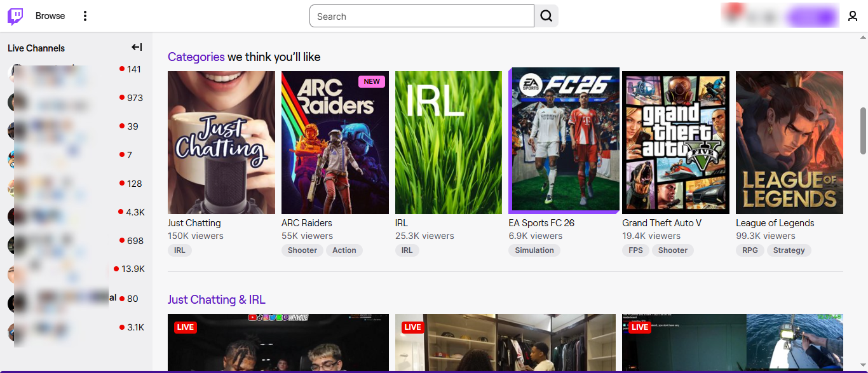Click the search magnifying glass icon
This screenshot has height=373, width=868.
coord(546,16)
